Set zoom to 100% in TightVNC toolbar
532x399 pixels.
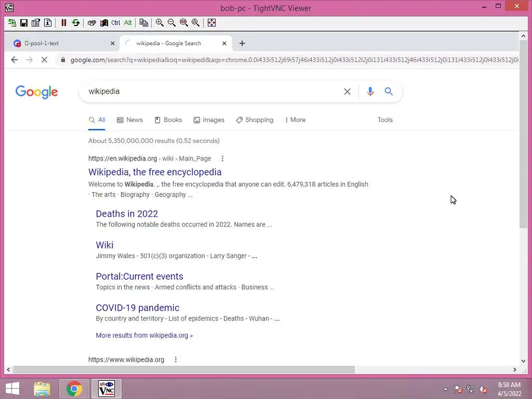click(183, 23)
